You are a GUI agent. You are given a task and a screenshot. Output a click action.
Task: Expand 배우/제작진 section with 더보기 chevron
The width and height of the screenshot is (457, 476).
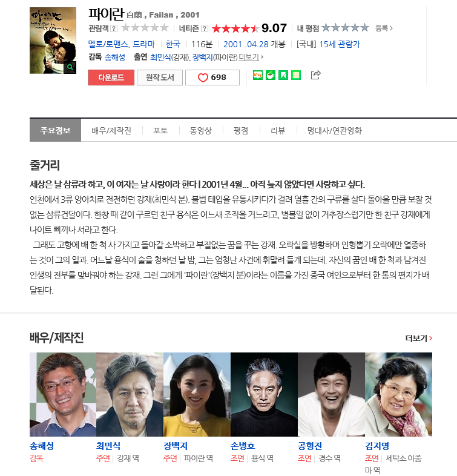(419, 338)
